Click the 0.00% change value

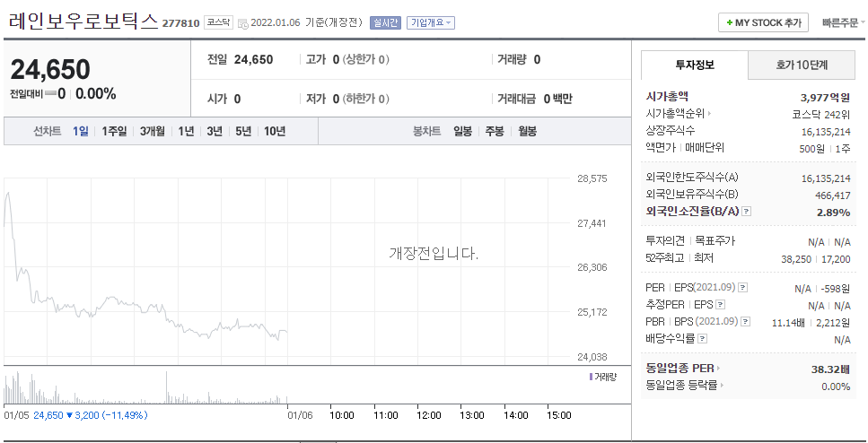(x=96, y=94)
